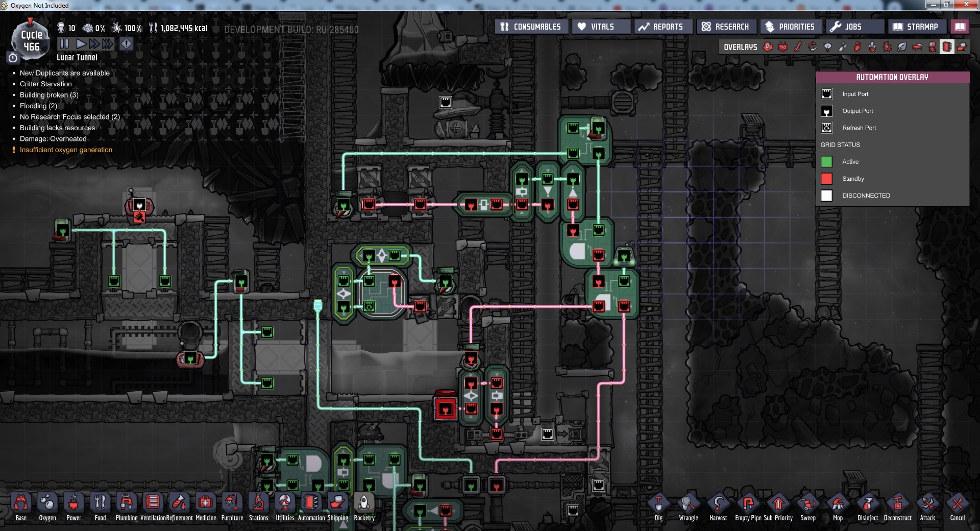Open the Research screen
Screen dimensions: 980x531
[725, 27]
